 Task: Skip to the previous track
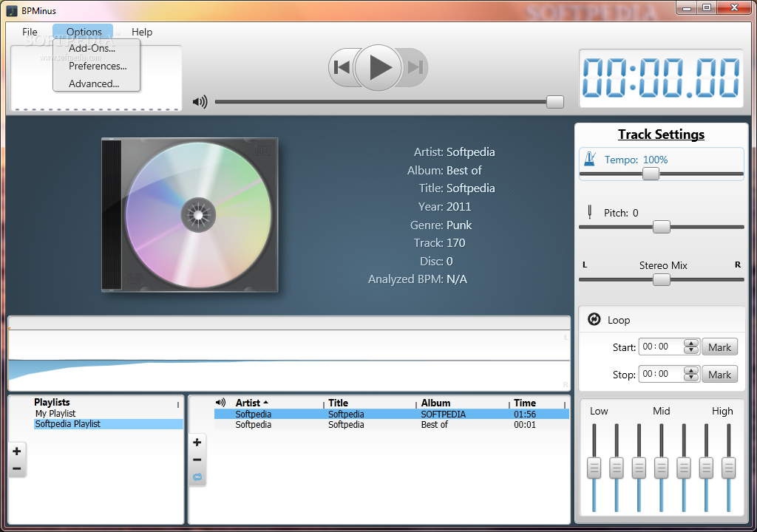342,67
